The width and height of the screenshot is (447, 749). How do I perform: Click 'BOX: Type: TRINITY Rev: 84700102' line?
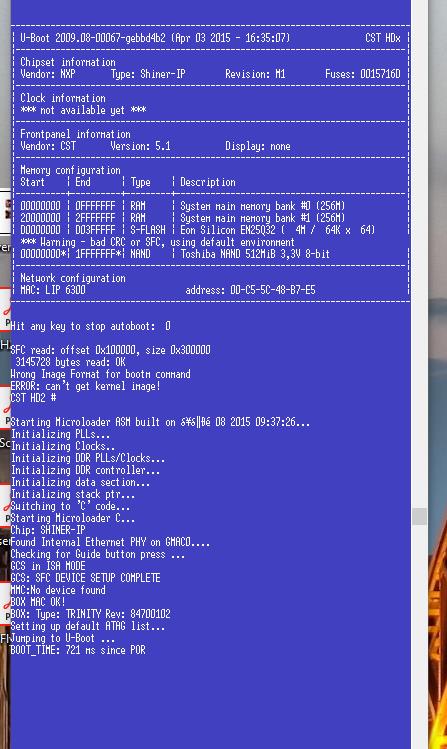tap(90, 614)
